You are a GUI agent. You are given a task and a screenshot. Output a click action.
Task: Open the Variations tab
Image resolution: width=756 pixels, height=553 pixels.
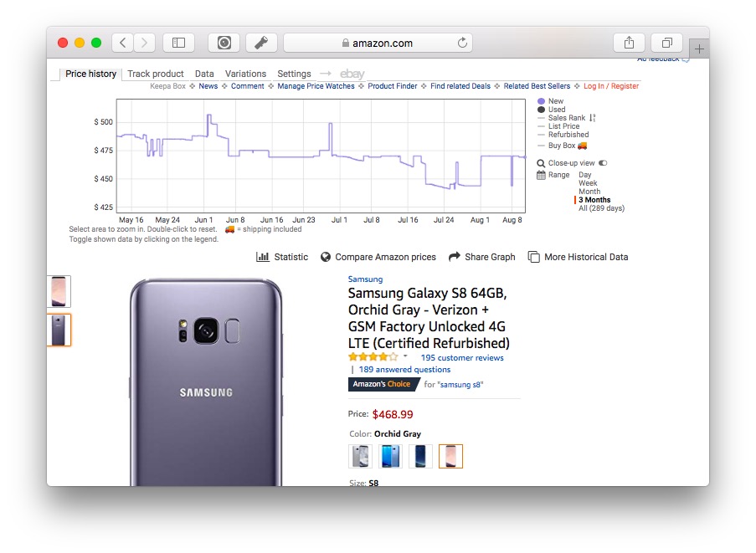pos(245,74)
